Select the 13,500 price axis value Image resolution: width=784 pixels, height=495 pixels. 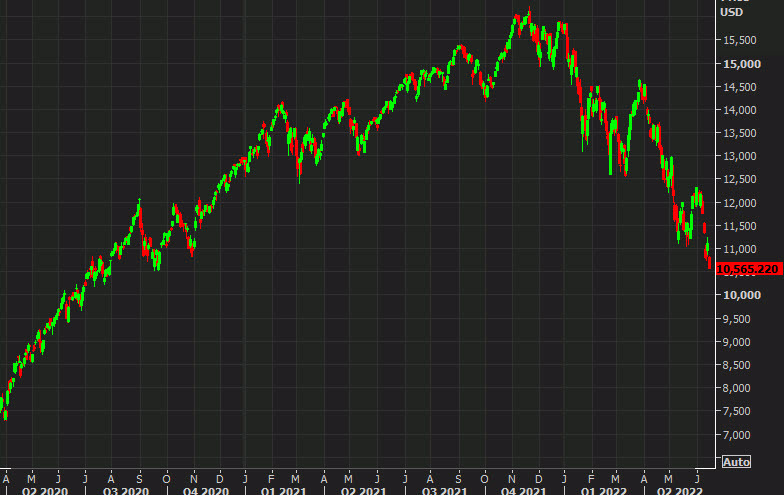click(x=740, y=133)
